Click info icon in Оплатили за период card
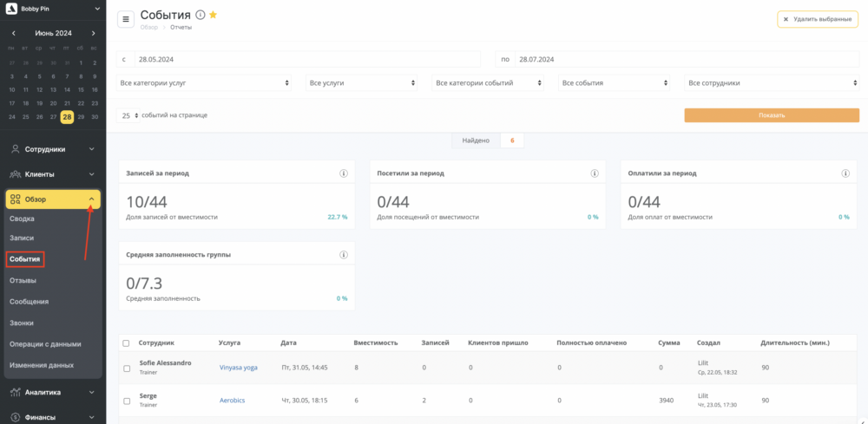The height and width of the screenshot is (424, 868). (x=845, y=173)
